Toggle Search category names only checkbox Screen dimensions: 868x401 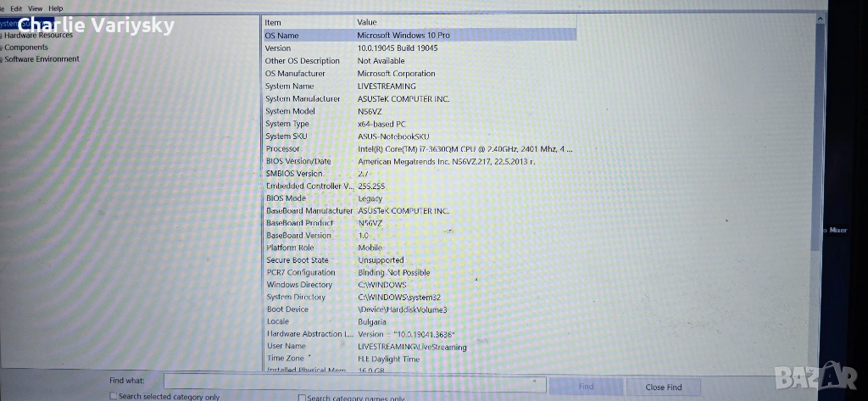[302, 397]
